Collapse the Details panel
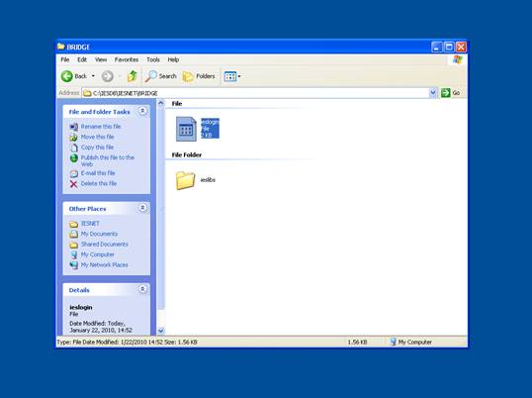This screenshot has width=532, height=398. [142, 289]
